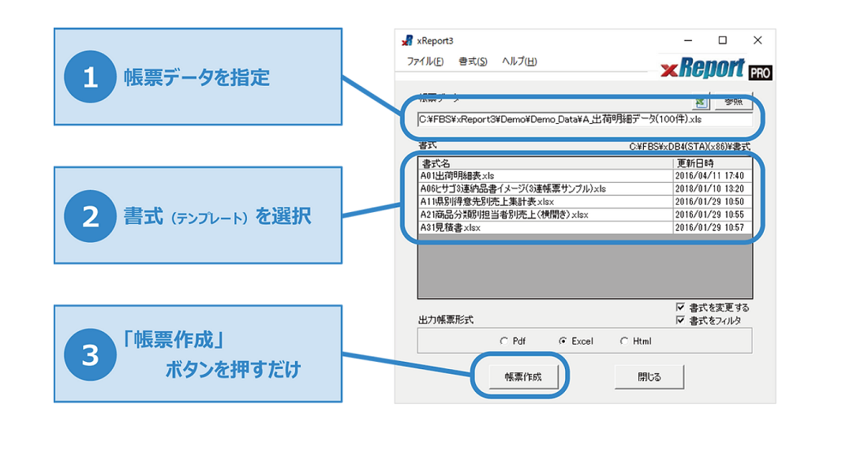Click the xReport3 icon in the title bar
868x455 pixels.
[406, 39]
